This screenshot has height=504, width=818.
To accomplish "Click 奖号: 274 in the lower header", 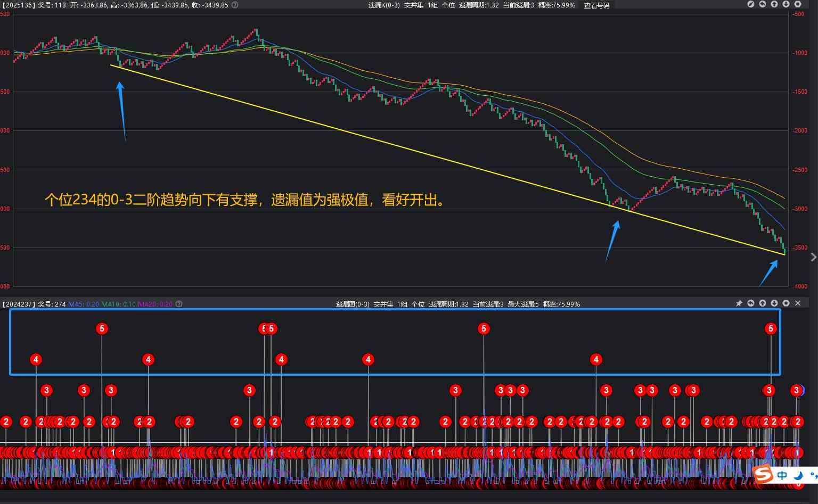I will pos(52,304).
